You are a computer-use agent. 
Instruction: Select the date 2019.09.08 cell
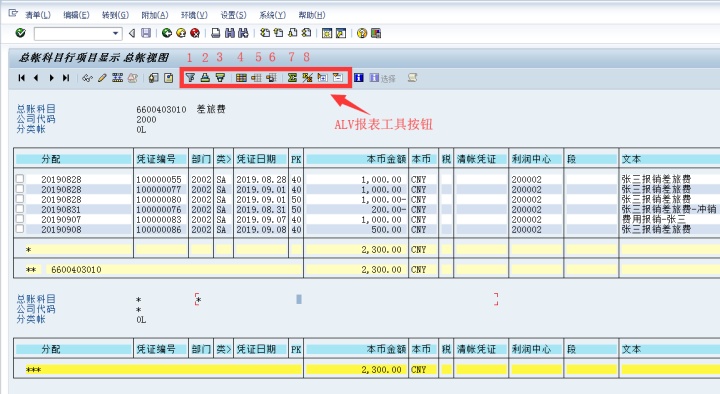click(261, 230)
